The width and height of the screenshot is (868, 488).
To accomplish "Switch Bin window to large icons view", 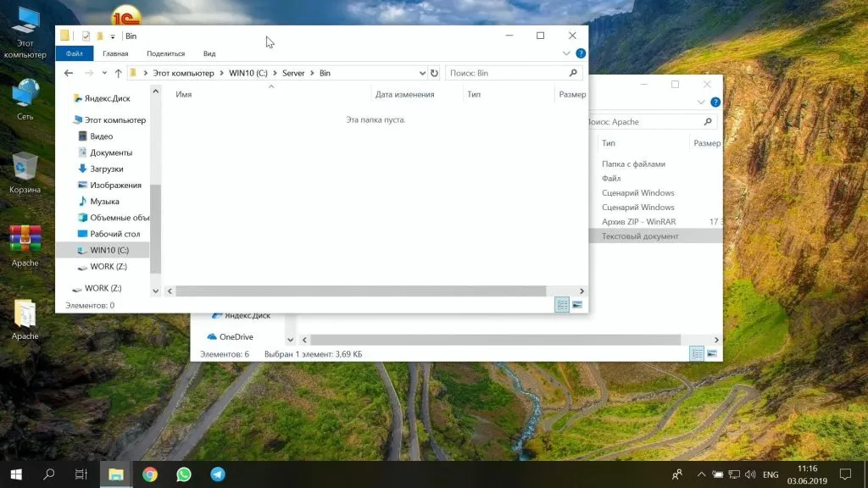I will [x=577, y=305].
